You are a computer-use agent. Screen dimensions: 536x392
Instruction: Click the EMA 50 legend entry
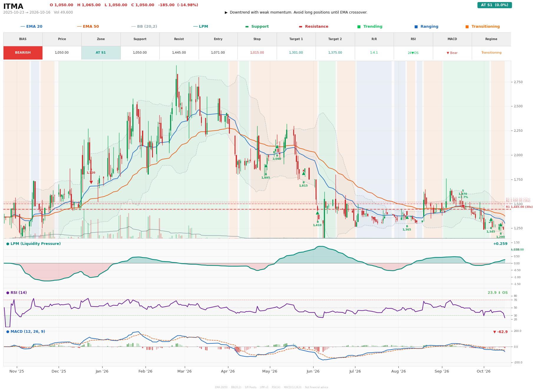(x=88, y=27)
